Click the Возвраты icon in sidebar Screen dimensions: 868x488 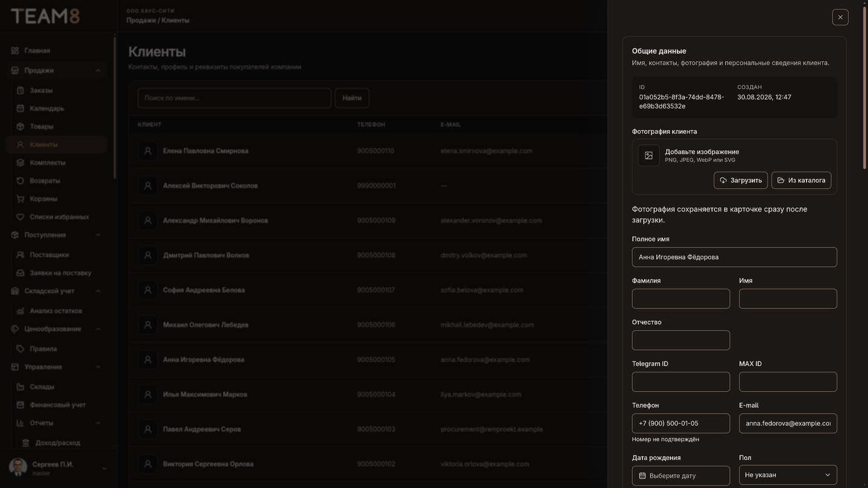[20, 181]
